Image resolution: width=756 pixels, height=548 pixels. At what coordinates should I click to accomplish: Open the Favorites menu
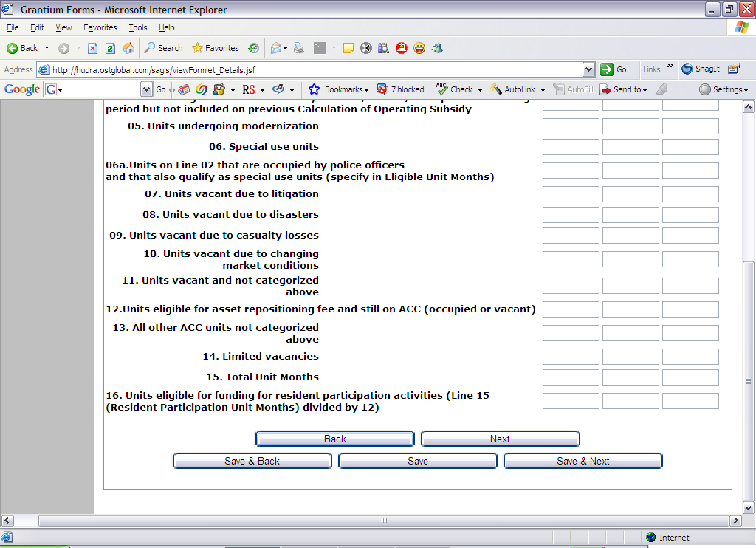(x=100, y=27)
